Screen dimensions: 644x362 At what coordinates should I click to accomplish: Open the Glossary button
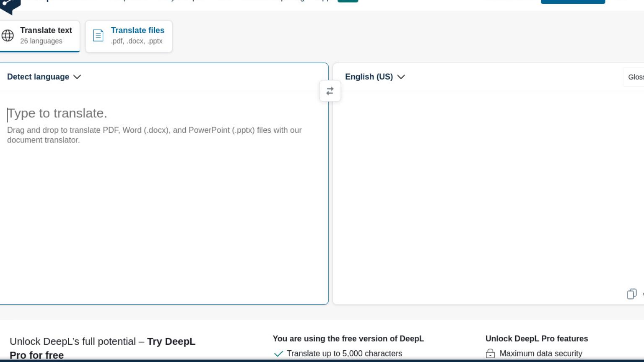(634, 77)
